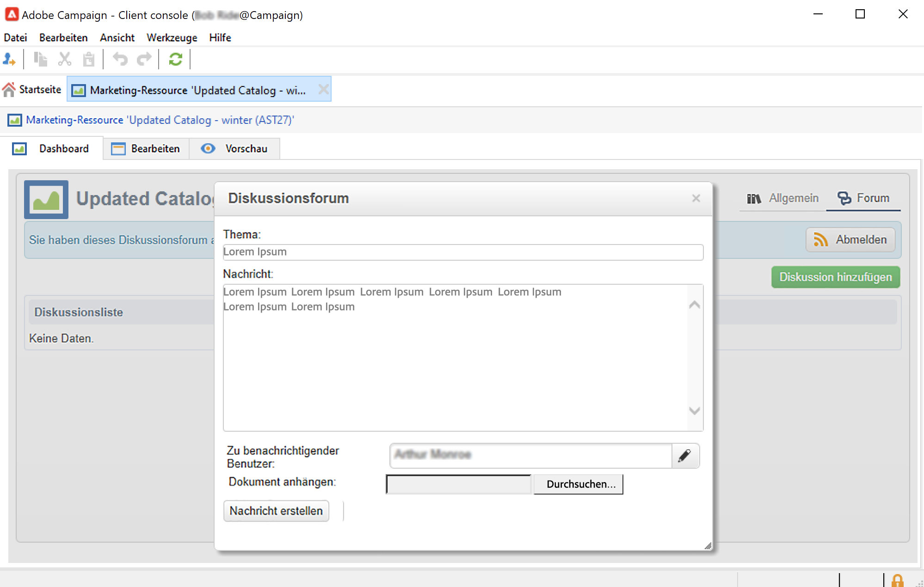Switch to the Bearbeiten tab
Screen dimensions: 924x587
[146, 148]
